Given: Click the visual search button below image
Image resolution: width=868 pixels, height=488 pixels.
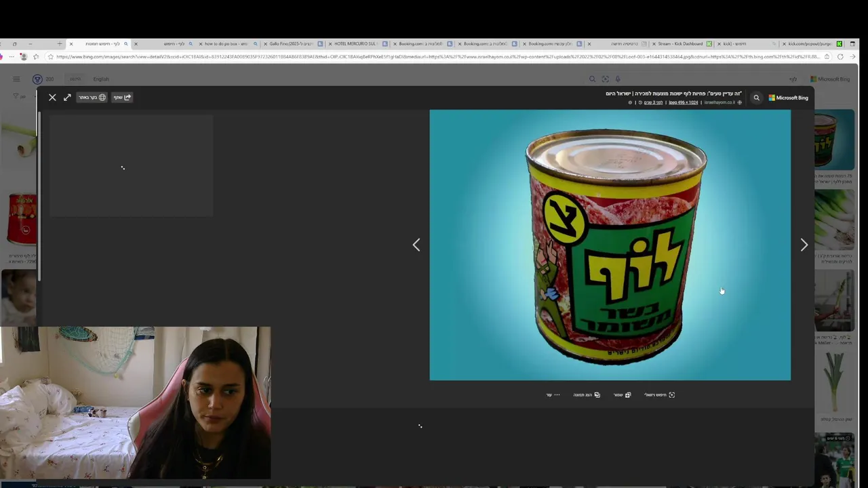Looking at the screenshot, I should pos(659,394).
